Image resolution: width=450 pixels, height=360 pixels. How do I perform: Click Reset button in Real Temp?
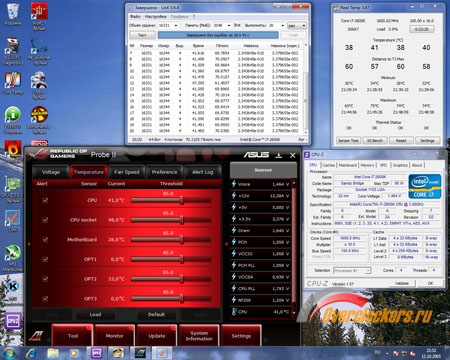(401, 141)
